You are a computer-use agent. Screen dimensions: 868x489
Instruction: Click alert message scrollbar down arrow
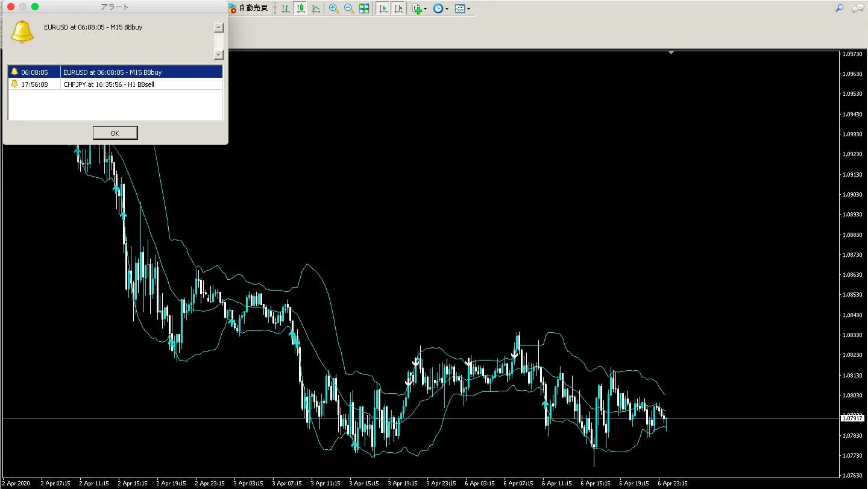click(x=219, y=54)
